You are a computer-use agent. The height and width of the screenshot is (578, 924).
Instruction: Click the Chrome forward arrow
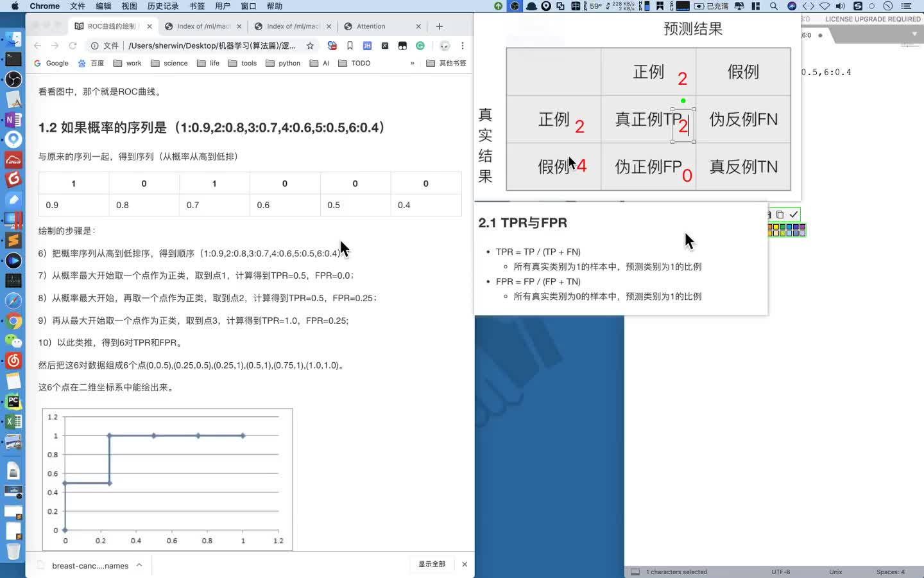pyautogui.click(x=55, y=46)
